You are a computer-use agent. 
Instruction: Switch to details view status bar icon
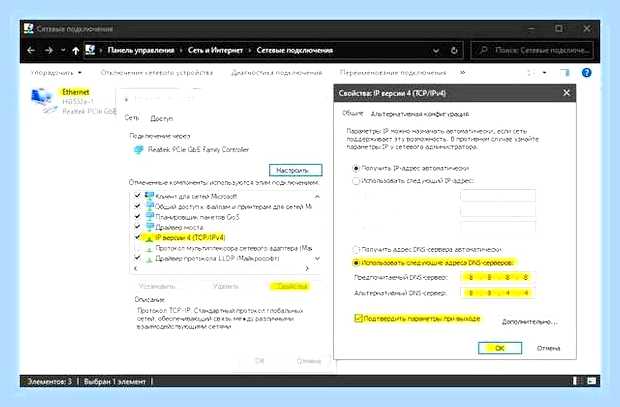click(578, 381)
